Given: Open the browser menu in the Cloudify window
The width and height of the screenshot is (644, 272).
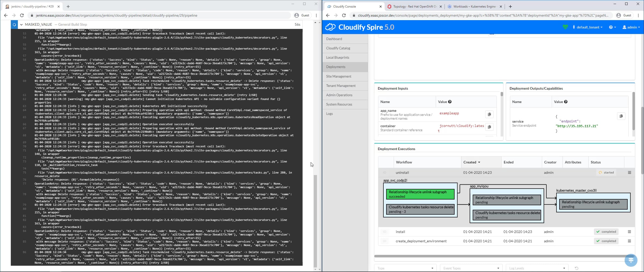Looking at the screenshot, I should 638,15.
